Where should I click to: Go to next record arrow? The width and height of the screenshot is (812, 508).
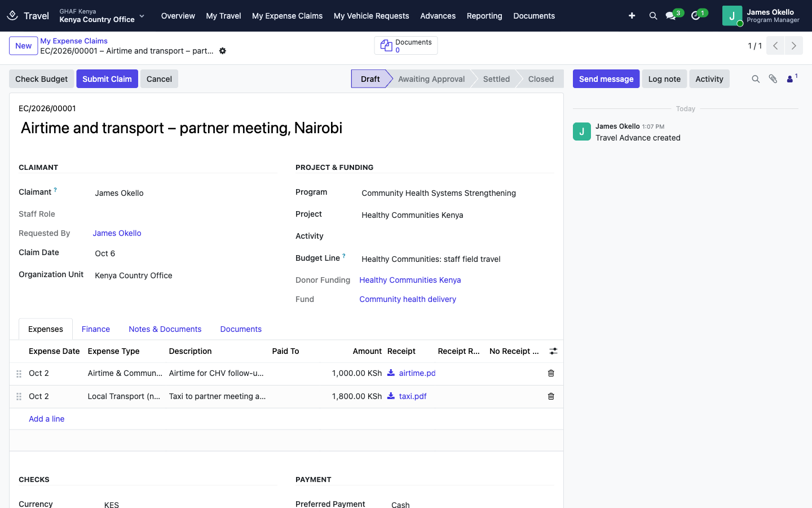(x=794, y=46)
